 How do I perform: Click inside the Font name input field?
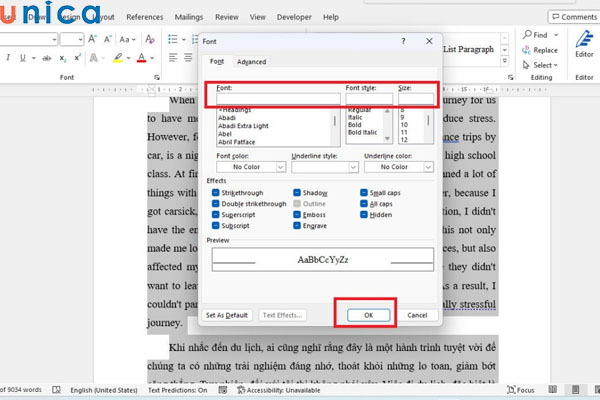point(277,98)
